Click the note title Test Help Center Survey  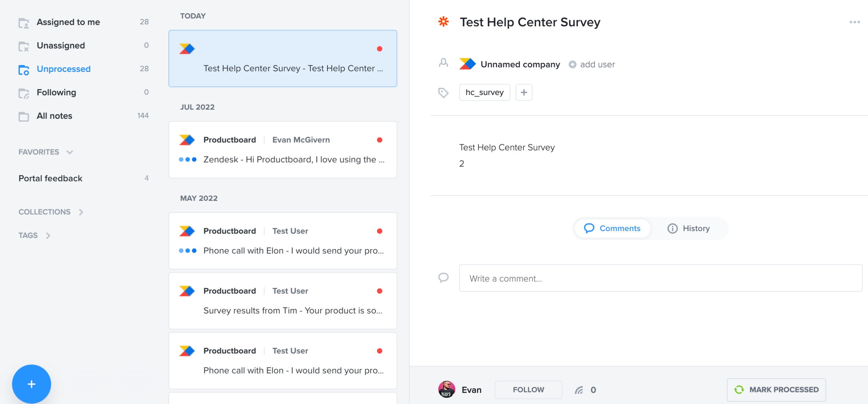[530, 22]
